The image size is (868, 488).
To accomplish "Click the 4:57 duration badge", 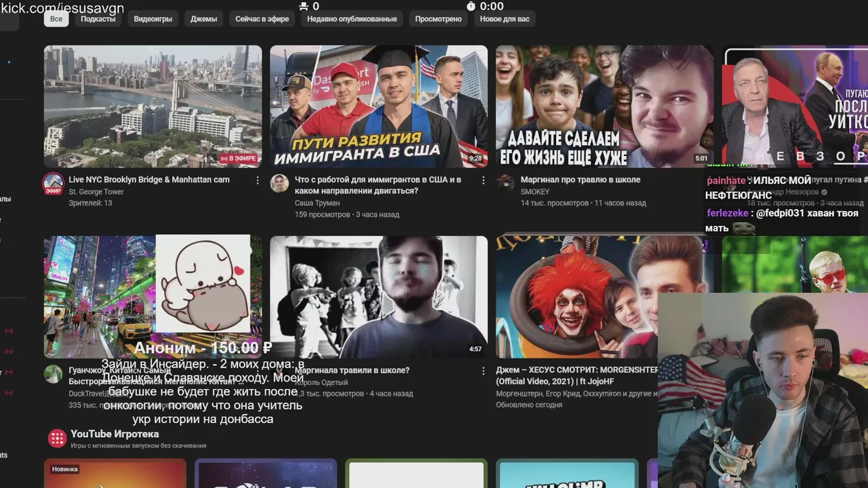I will click(x=475, y=349).
